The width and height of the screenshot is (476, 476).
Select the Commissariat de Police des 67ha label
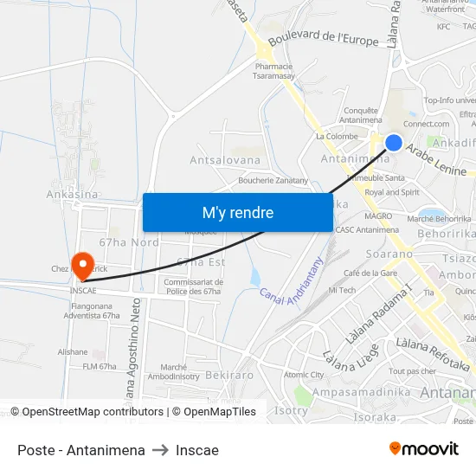[193, 286]
